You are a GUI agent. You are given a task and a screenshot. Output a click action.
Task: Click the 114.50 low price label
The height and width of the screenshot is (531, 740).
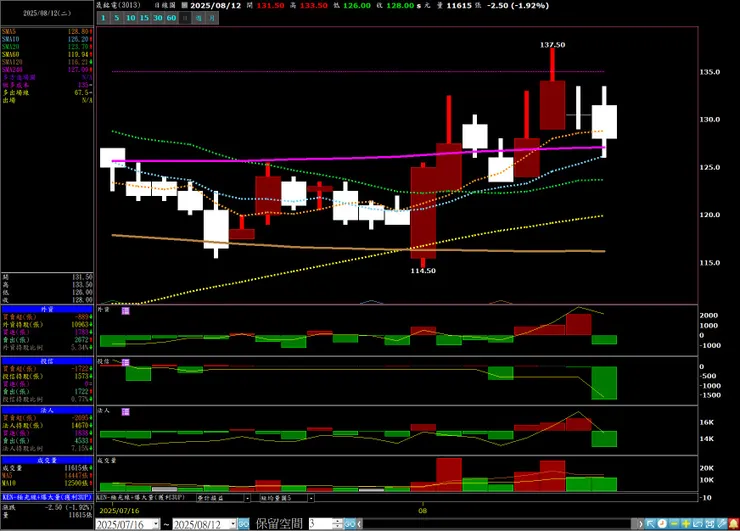(423, 271)
